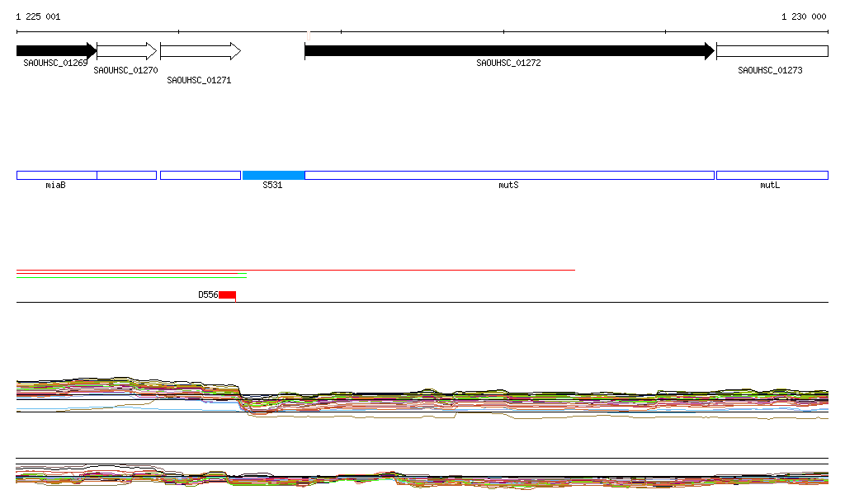Select the SAOUHSC_01270 white gene arrow
The width and height of the screenshot is (845, 504).
click(126, 51)
